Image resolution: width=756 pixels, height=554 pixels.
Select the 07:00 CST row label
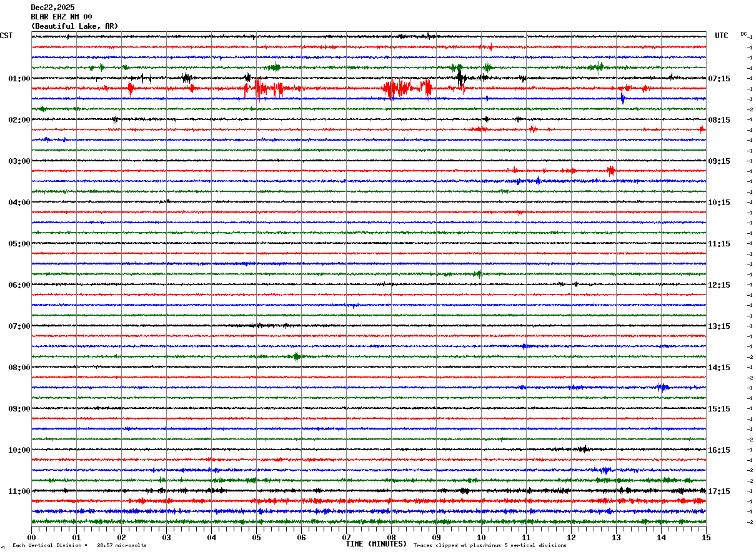click(x=19, y=326)
